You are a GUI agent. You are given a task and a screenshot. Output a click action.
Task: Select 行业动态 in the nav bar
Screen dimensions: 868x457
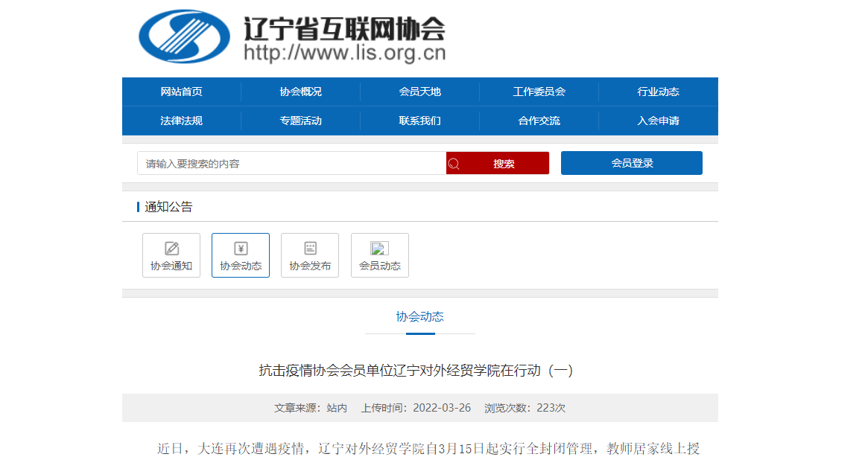click(x=658, y=92)
